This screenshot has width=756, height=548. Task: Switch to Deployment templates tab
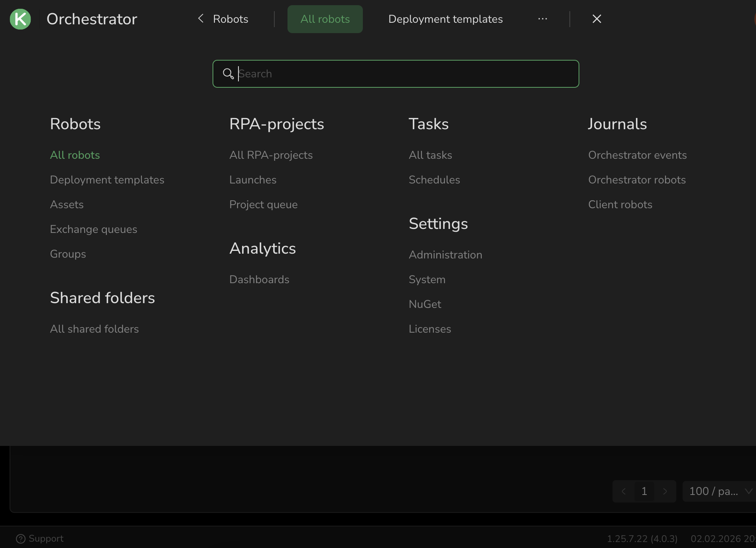coord(445,19)
